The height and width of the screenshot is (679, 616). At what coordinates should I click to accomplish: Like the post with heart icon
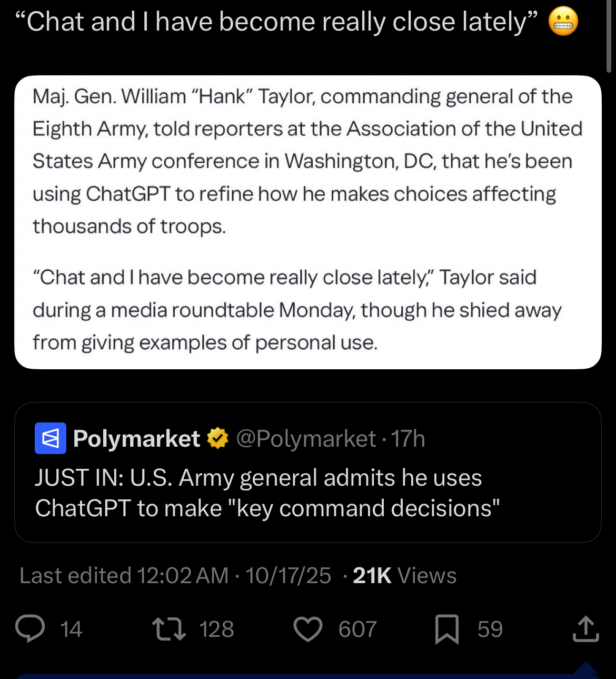(x=307, y=629)
